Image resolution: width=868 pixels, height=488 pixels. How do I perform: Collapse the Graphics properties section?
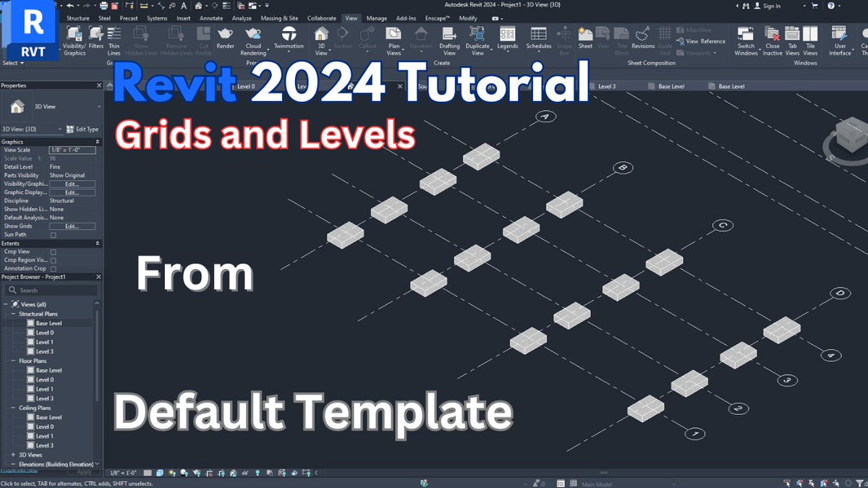[x=98, y=142]
